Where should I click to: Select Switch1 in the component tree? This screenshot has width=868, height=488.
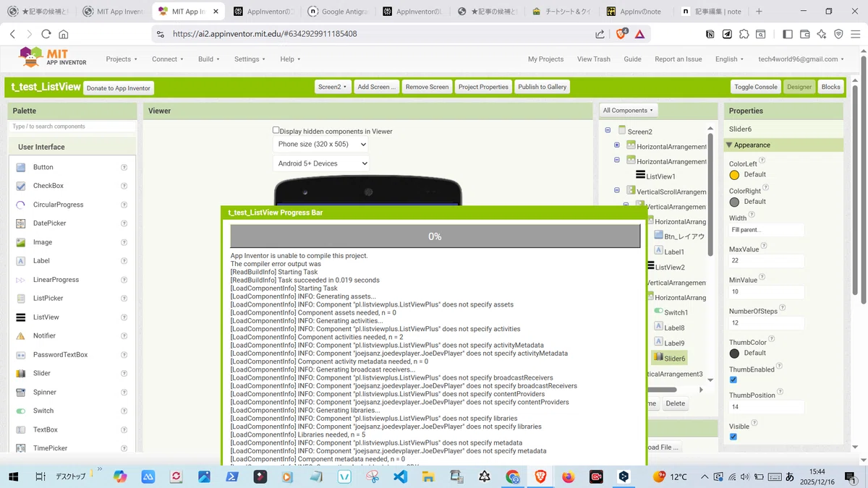click(x=676, y=312)
